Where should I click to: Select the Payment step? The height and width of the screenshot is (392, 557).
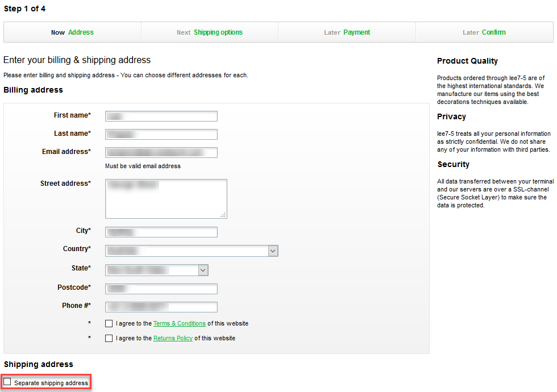(347, 32)
